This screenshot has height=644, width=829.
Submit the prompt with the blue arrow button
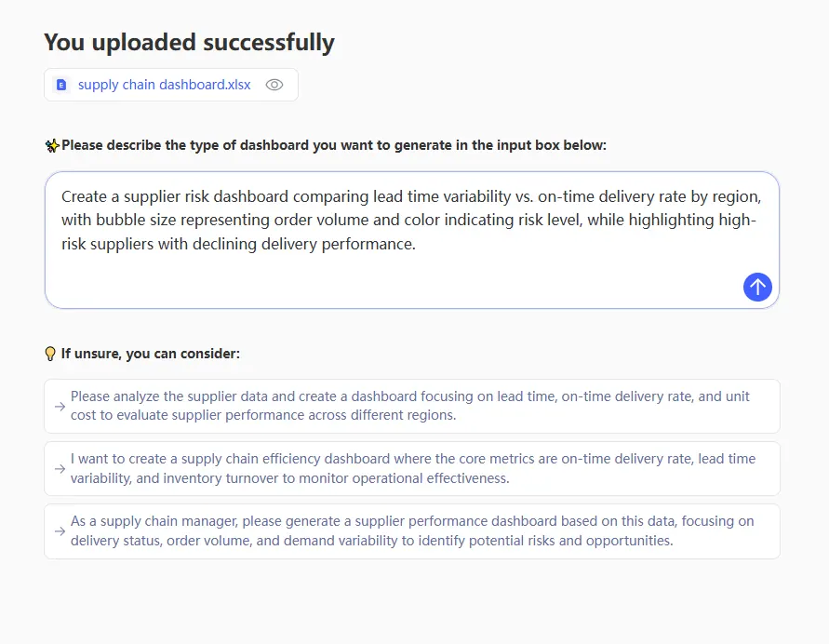pyautogui.click(x=757, y=287)
